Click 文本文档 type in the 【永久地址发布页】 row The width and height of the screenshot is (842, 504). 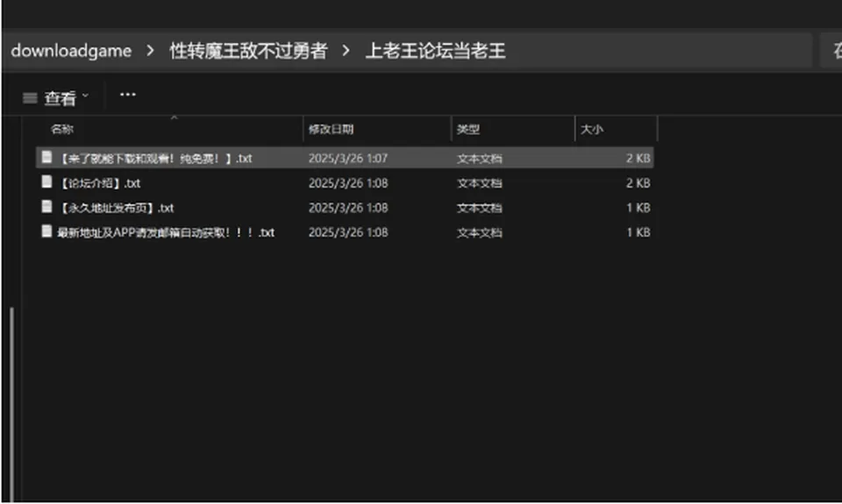coord(479,208)
